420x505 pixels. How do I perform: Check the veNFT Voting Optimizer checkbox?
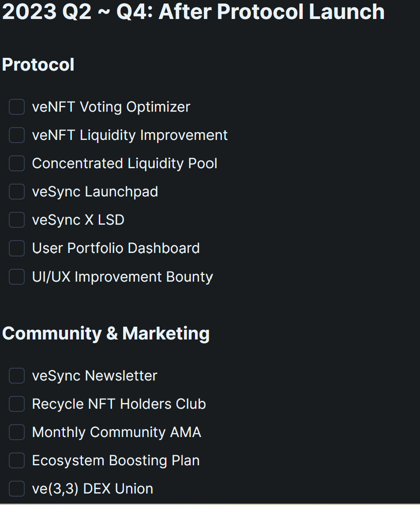pyautogui.click(x=17, y=107)
